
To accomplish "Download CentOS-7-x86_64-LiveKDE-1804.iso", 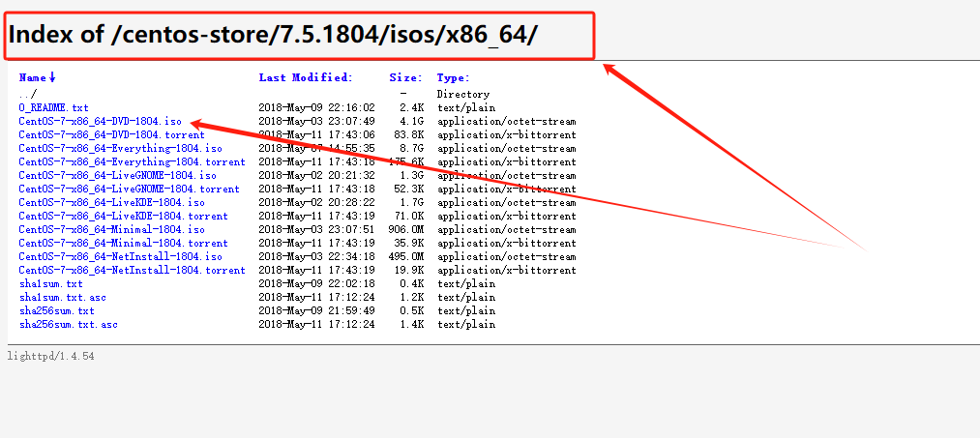I will pos(112,202).
